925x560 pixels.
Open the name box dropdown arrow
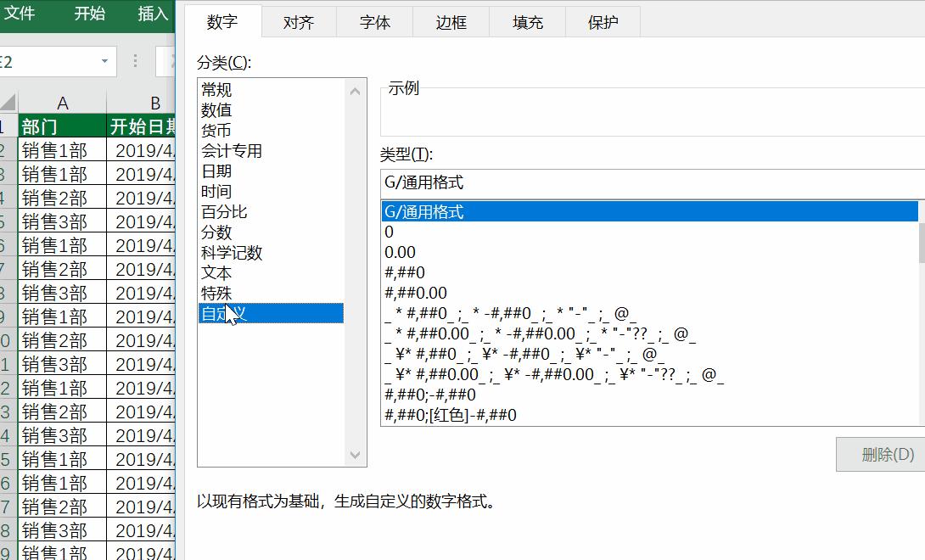106,61
